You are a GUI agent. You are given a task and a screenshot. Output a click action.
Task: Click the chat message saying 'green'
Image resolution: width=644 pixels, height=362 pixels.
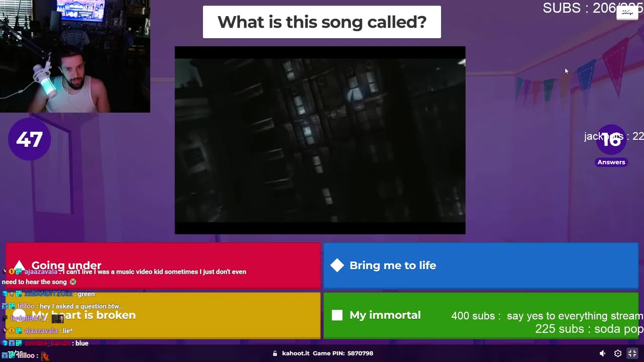86,294
